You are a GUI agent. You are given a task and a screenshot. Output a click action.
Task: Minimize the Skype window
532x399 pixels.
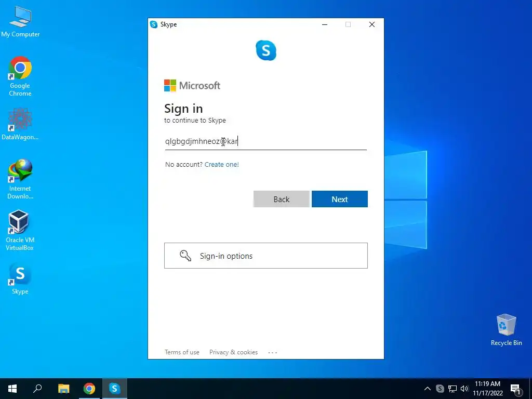click(325, 24)
